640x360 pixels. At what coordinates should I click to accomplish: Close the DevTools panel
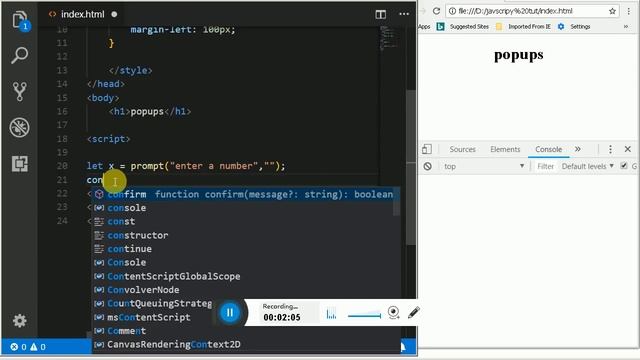(x=628, y=149)
